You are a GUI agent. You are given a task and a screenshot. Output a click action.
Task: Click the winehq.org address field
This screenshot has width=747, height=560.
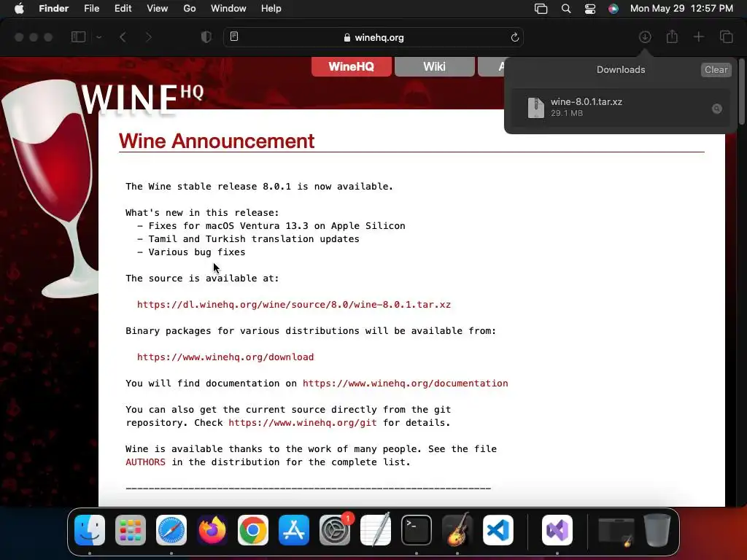(x=373, y=37)
